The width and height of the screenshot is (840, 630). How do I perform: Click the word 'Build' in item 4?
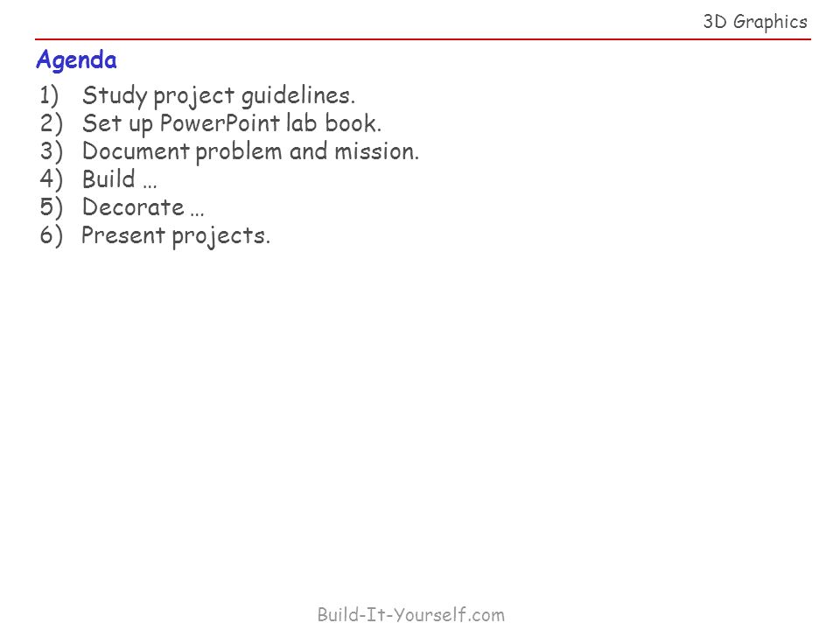(x=108, y=178)
